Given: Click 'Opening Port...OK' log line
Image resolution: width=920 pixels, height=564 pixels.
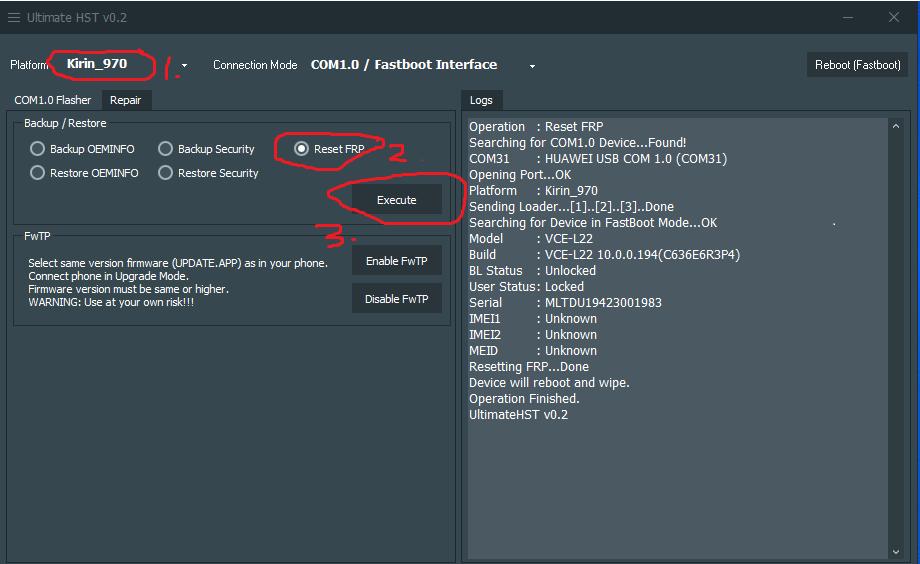Looking at the screenshot, I should click(520, 175).
